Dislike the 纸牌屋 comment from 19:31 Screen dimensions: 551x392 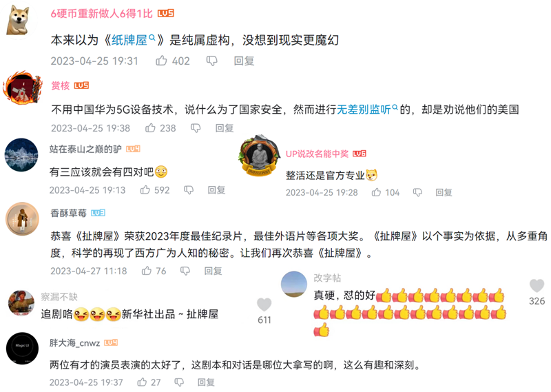pos(211,61)
